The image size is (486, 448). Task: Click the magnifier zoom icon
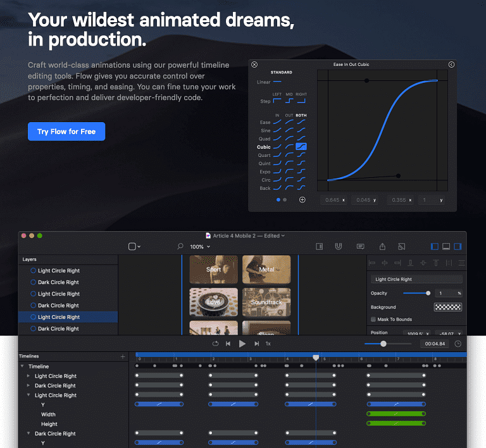tap(180, 246)
